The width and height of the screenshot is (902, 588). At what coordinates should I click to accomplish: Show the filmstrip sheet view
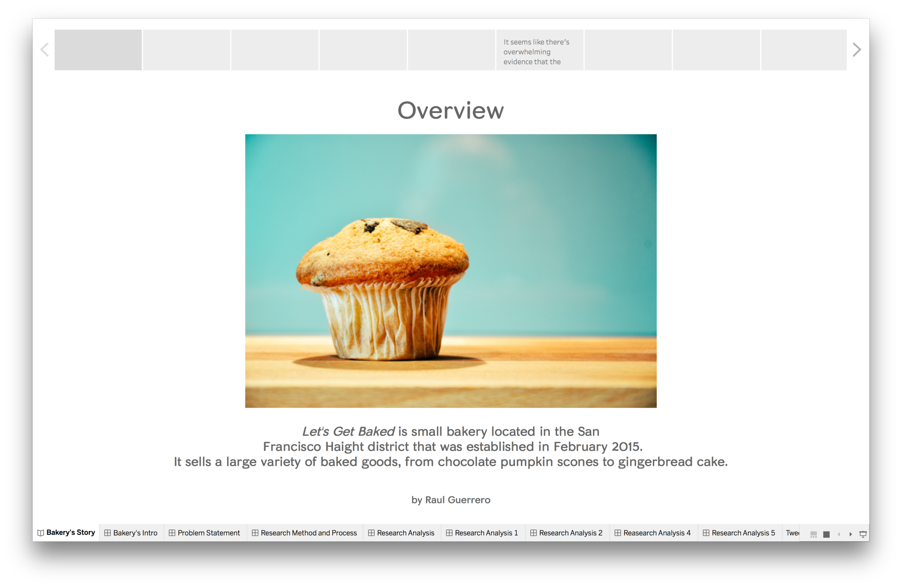[814, 534]
